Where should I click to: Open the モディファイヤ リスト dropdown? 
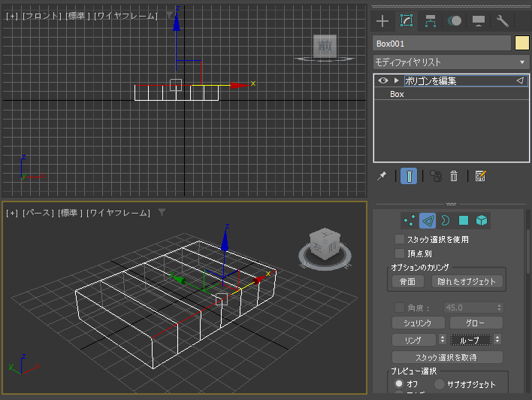tap(451, 62)
